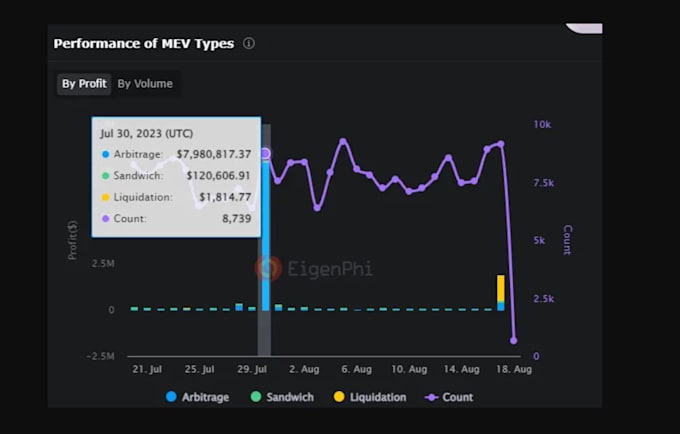Hide the Sandwich series via the legend
Image resolution: width=680 pixels, height=434 pixels.
(x=282, y=397)
